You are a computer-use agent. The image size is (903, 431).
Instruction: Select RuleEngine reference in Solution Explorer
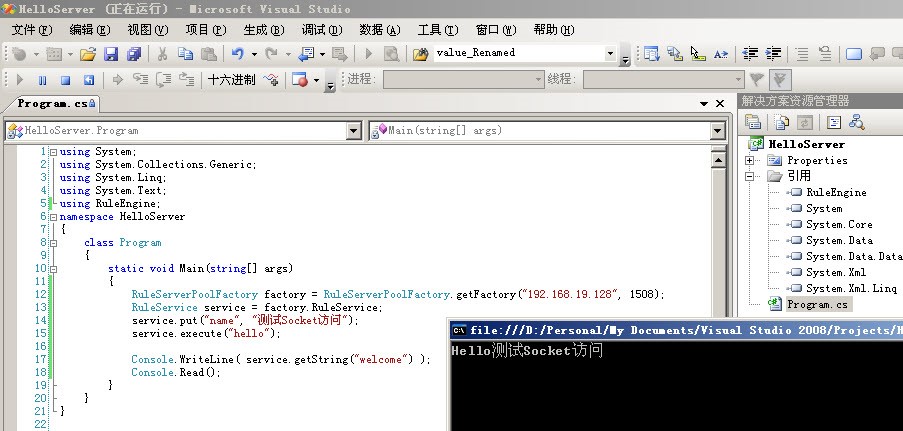836,192
